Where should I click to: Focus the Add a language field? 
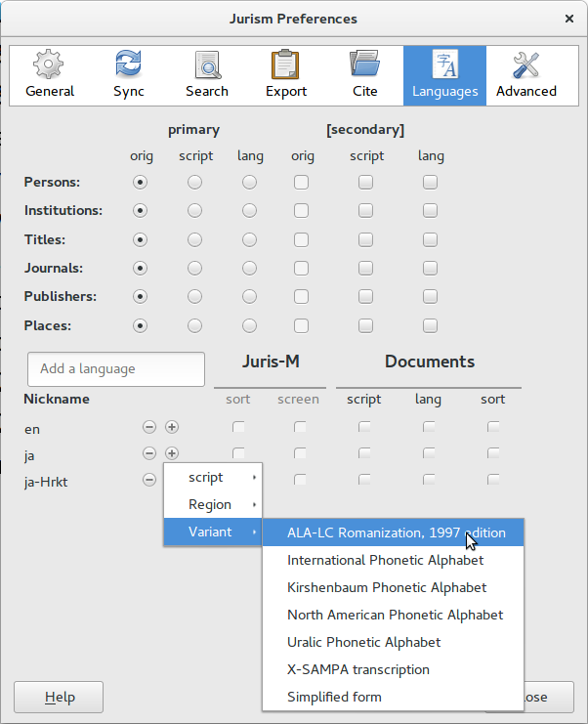116,369
